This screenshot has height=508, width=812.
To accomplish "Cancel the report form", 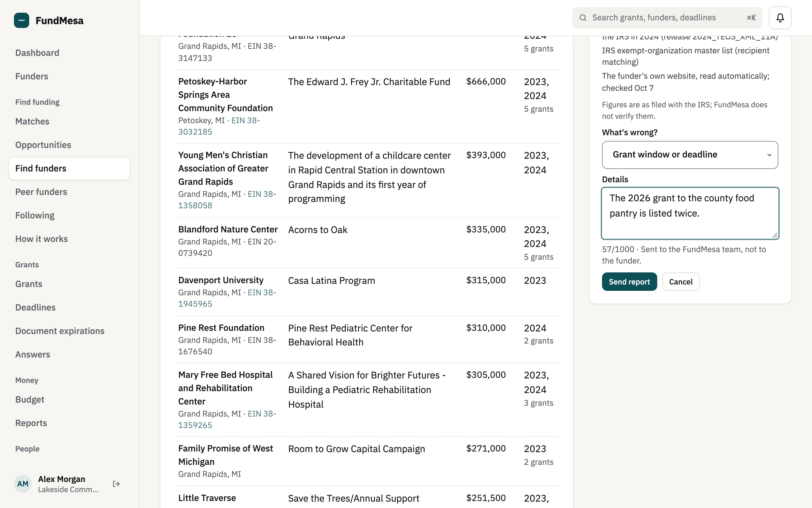I will click(x=681, y=282).
